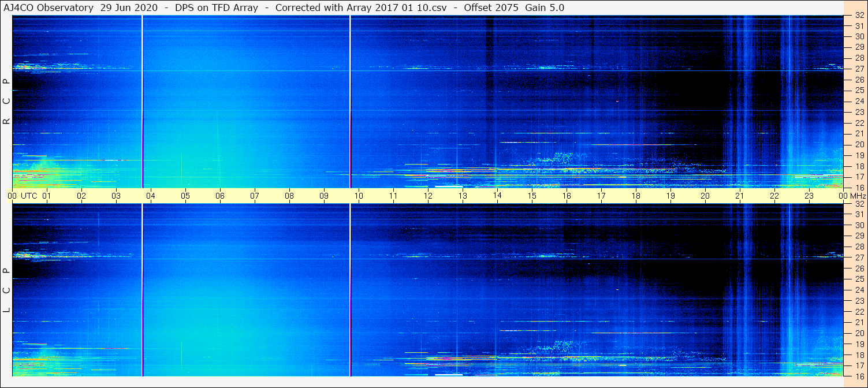This screenshot has width=868, height=388.
Task: Click the RCP panel vertical label
Action: pos(6,101)
